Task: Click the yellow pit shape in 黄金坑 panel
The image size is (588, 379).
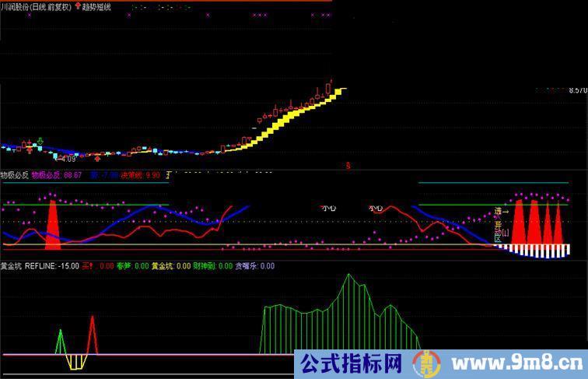Action: 75,362
